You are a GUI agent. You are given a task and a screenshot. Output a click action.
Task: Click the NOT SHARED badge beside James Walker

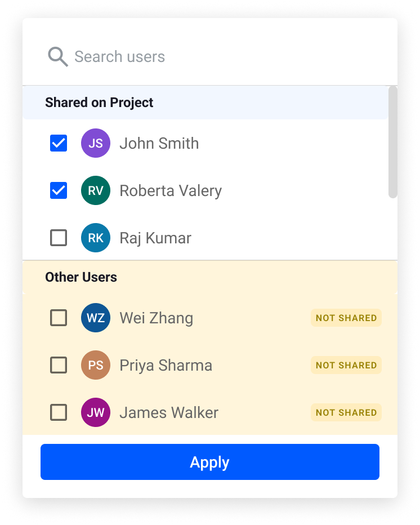pyautogui.click(x=346, y=412)
